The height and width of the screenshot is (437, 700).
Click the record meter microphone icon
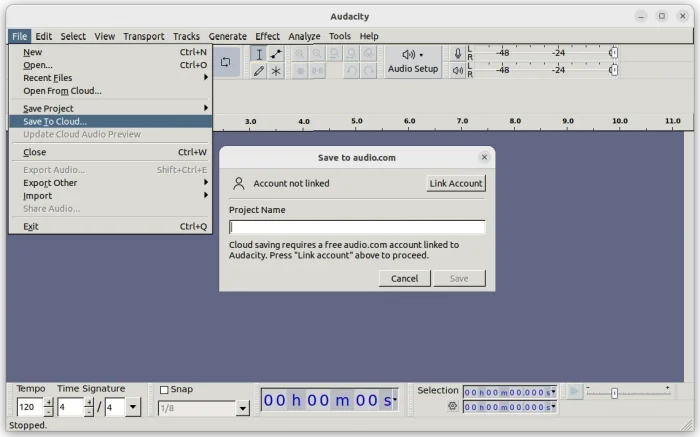tap(458, 54)
